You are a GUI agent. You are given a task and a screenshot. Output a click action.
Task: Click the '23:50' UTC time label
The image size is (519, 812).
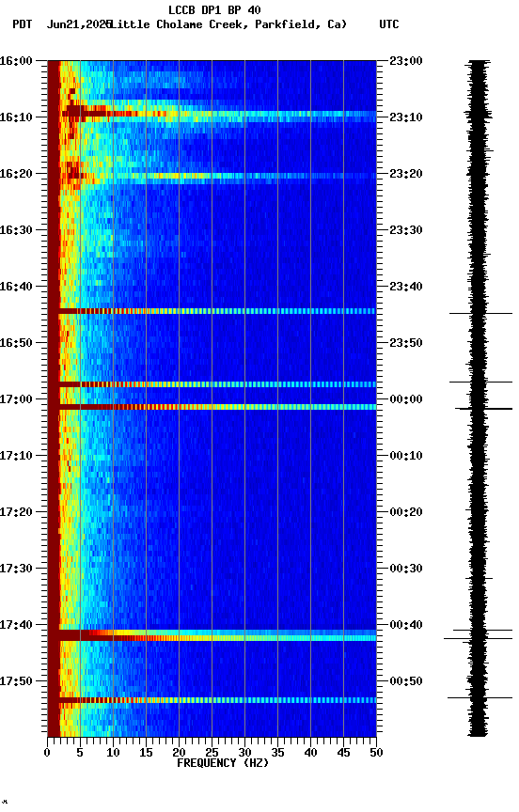tap(406, 343)
